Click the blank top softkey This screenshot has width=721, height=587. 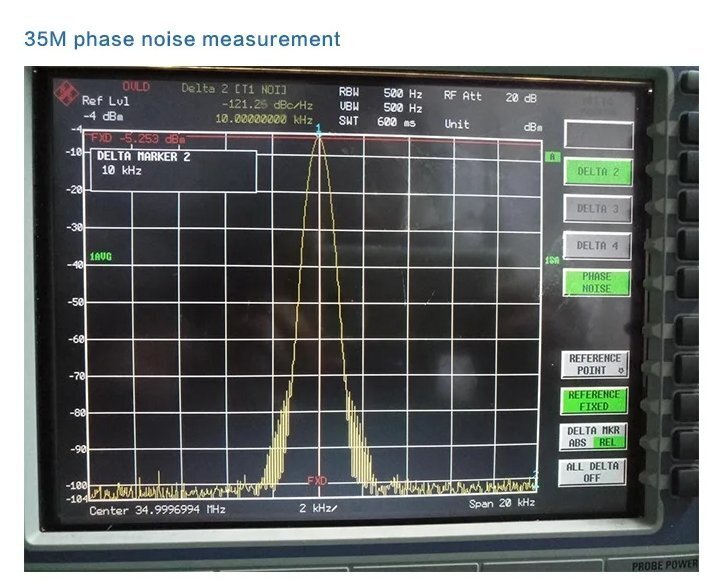tap(598, 135)
